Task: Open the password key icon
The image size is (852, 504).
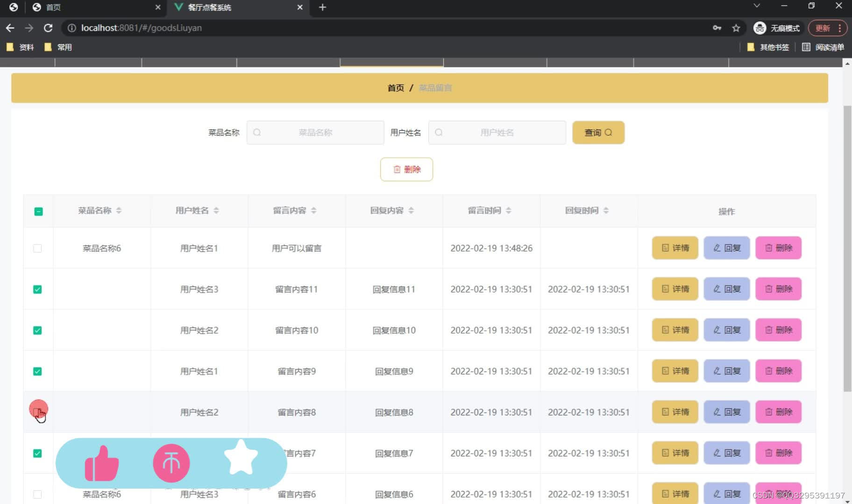Action: (717, 28)
